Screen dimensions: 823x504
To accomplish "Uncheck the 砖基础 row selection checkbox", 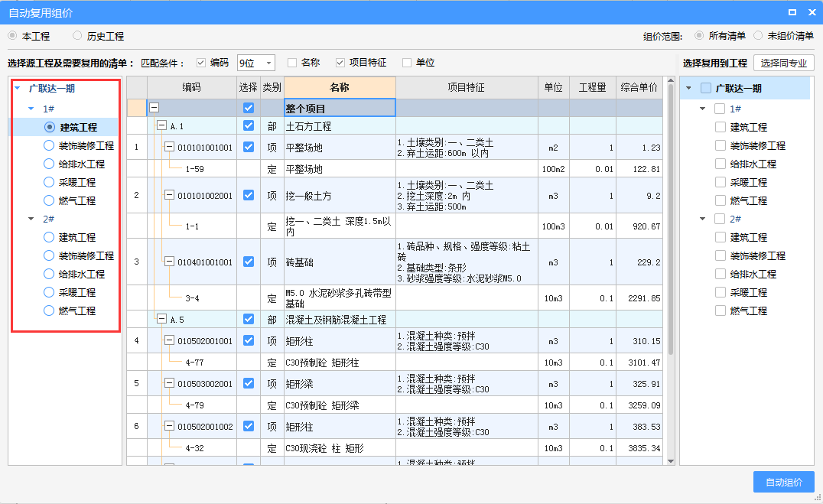I will [x=248, y=262].
